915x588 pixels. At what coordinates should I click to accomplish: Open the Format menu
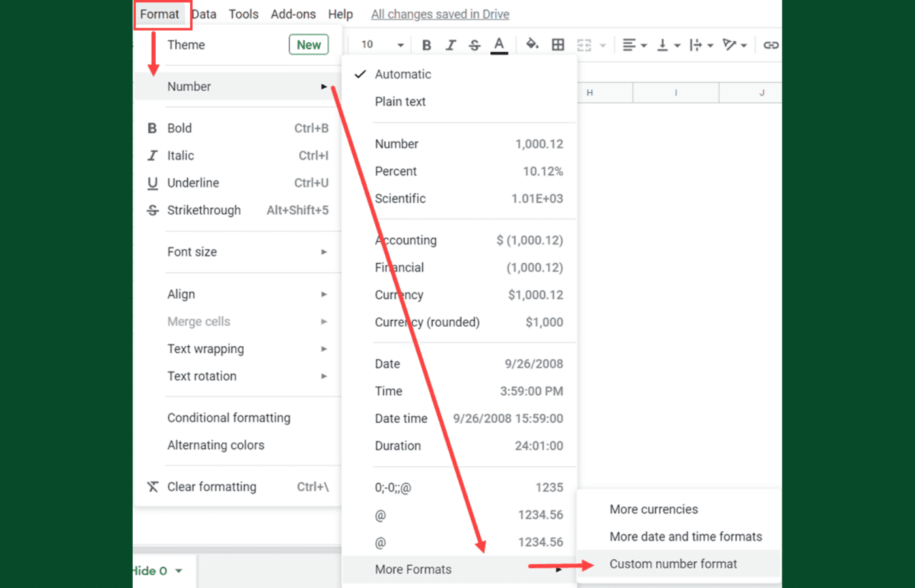pos(159,14)
